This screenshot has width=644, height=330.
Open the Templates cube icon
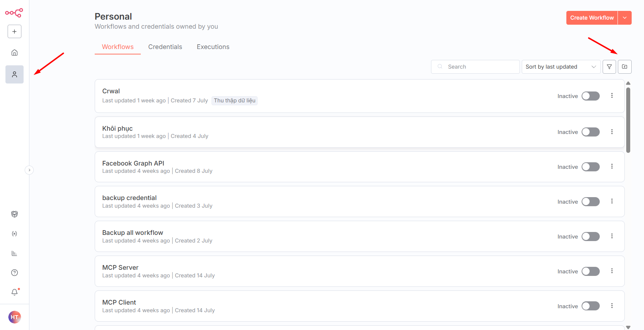tap(15, 214)
